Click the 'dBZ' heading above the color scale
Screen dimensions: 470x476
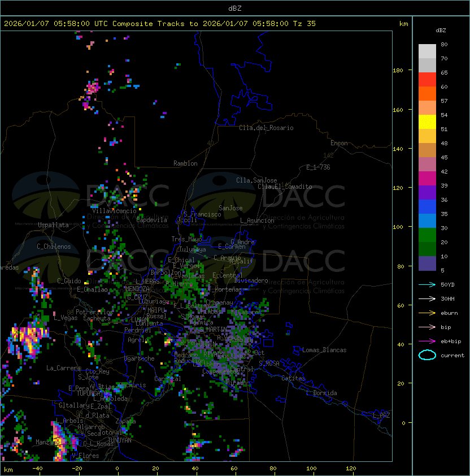(441, 31)
